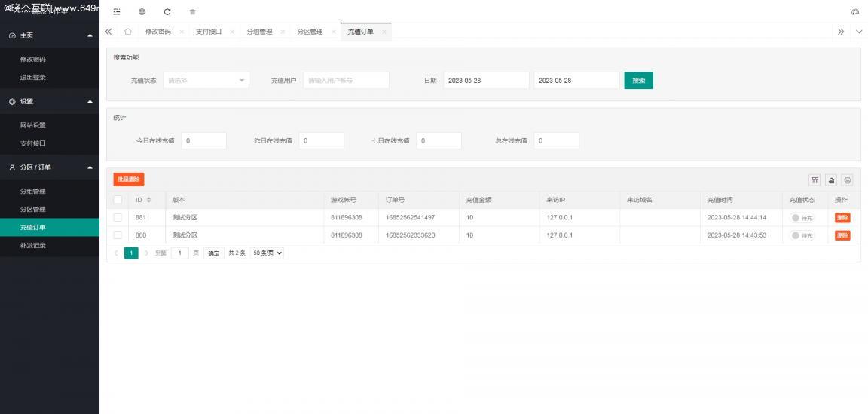Delete order 880 with 删除 button
Viewport: 868px width, 414px height.
pyautogui.click(x=842, y=235)
